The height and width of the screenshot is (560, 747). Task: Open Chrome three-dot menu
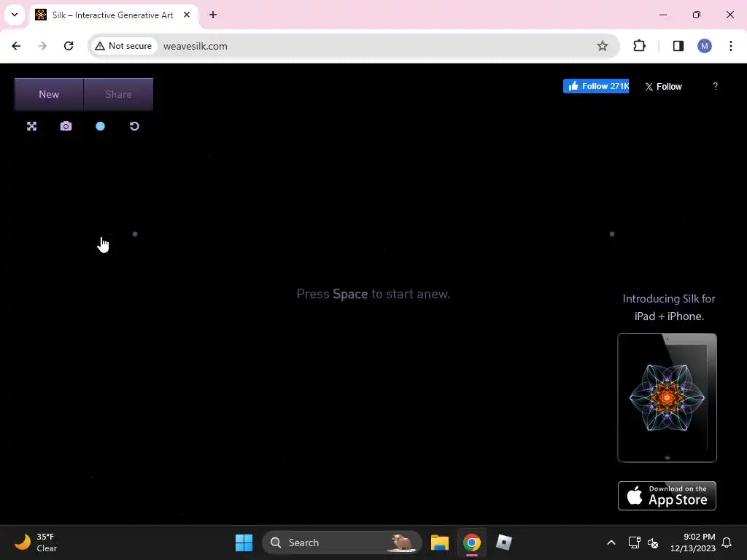(x=731, y=46)
